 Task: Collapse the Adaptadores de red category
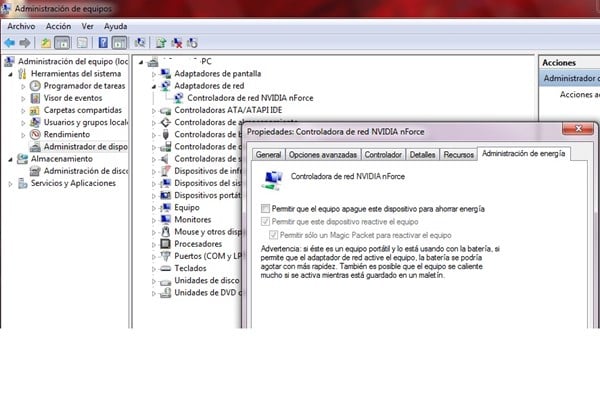[x=154, y=86]
